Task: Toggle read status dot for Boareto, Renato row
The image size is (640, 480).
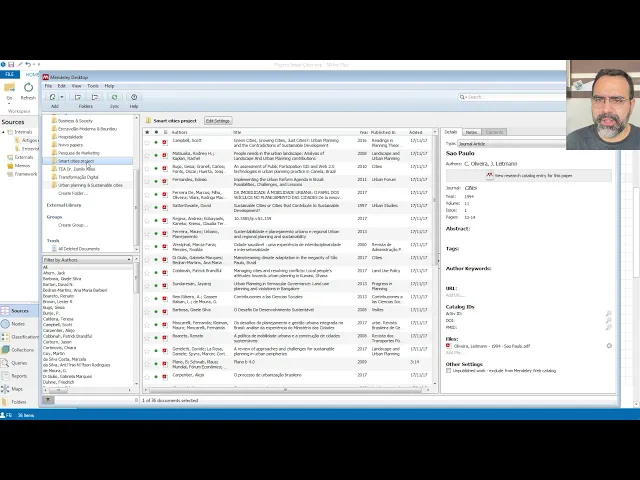Action: pyautogui.click(x=156, y=338)
